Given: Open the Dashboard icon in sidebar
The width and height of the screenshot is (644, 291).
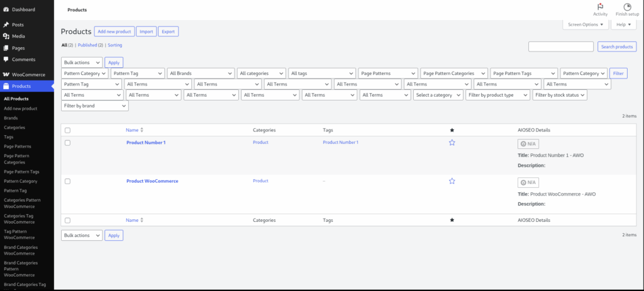Looking at the screenshot, I should click(x=6, y=9).
